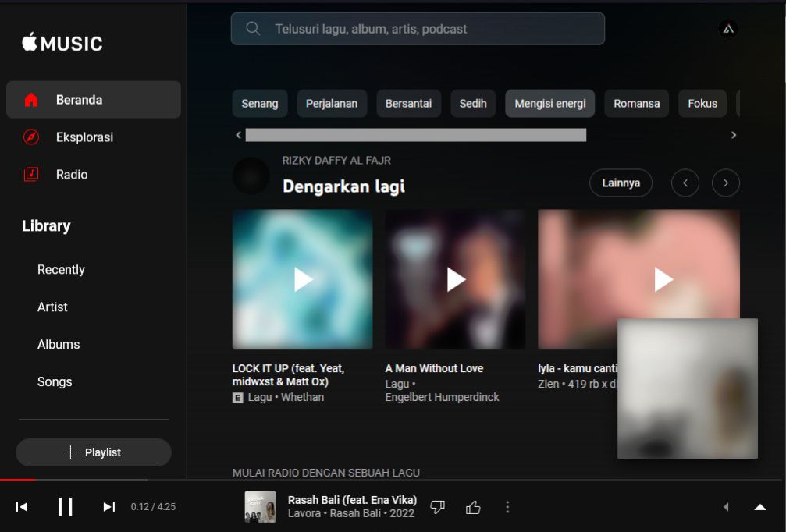Show next Dengarkan lagi items
The width and height of the screenshot is (786, 532).
pos(726,183)
